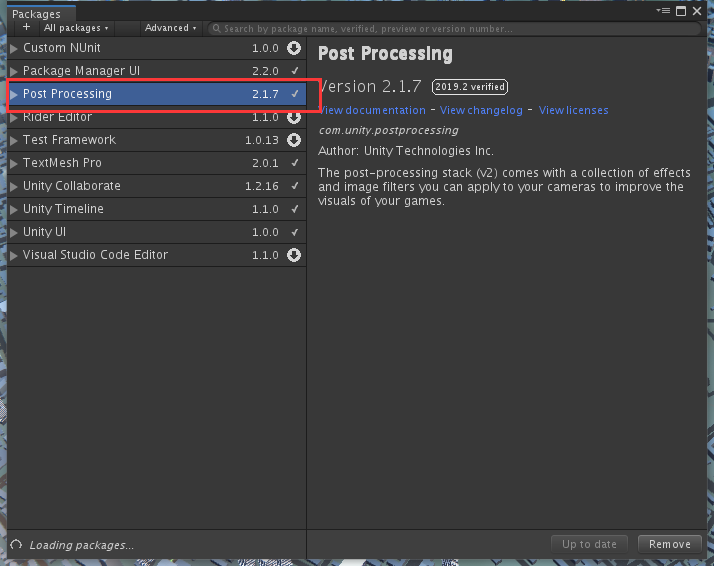Open the Advanced dropdown menu
This screenshot has width=714, height=566.
coord(170,28)
